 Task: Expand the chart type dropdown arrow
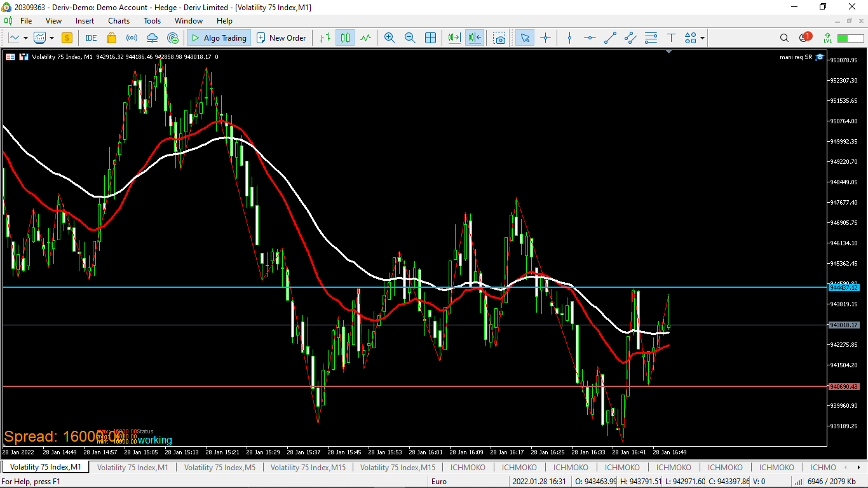pyautogui.click(x=26, y=38)
